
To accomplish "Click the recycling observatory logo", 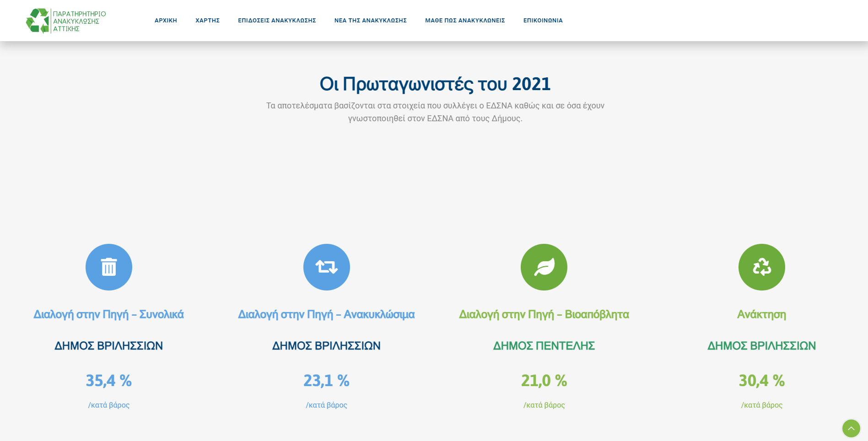I will pos(65,21).
